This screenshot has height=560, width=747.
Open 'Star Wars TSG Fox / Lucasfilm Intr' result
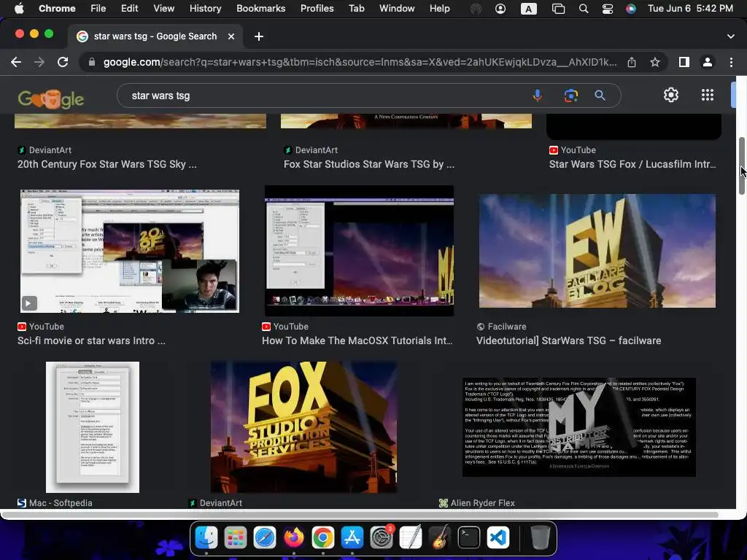click(632, 164)
